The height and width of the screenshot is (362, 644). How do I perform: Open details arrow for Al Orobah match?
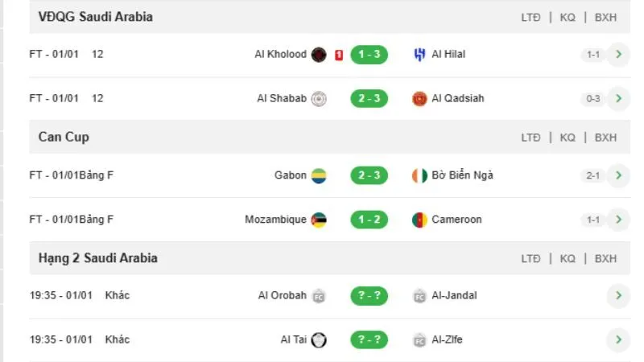[x=617, y=295]
